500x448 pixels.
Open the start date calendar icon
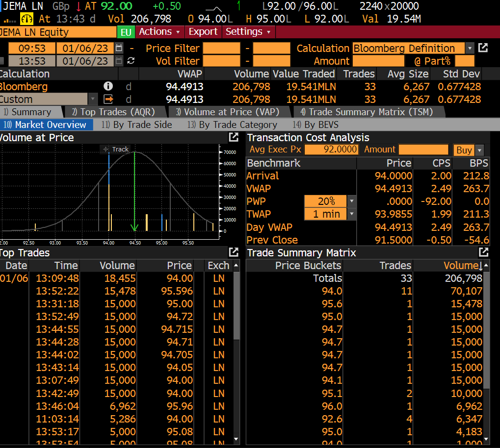(x=119, y=48)
